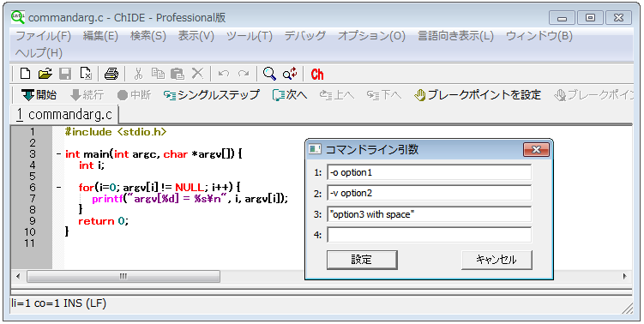The width and height of the screenshot is (644, 324).
Task: Click the 中断 abort toolbar item
Action: pyautogui.click(x=134, y=95)
